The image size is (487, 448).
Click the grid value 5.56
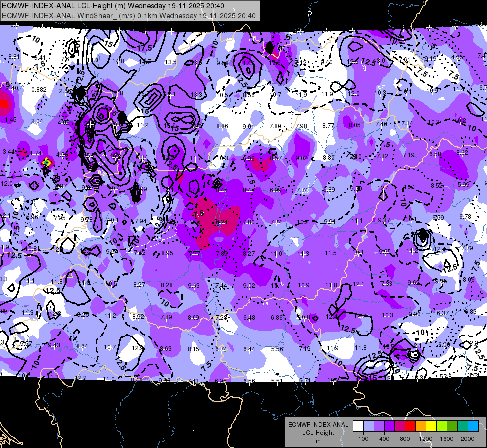point(277,349)
